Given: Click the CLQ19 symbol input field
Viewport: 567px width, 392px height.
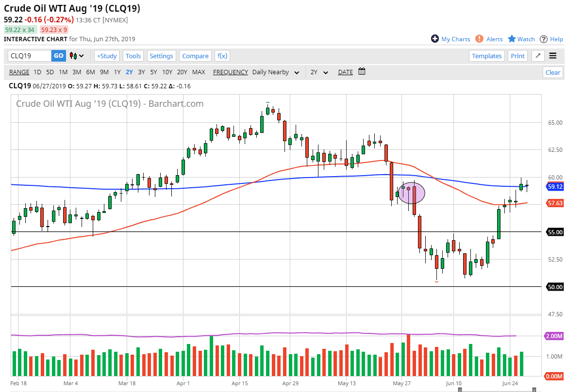Looking at the screenshot, I should tap(29, 56).
